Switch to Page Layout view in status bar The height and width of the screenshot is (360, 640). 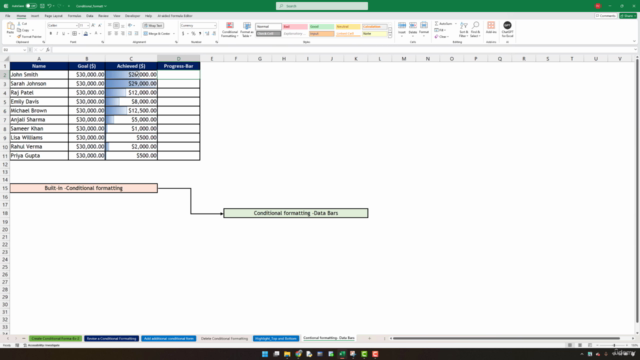[580, 345]
